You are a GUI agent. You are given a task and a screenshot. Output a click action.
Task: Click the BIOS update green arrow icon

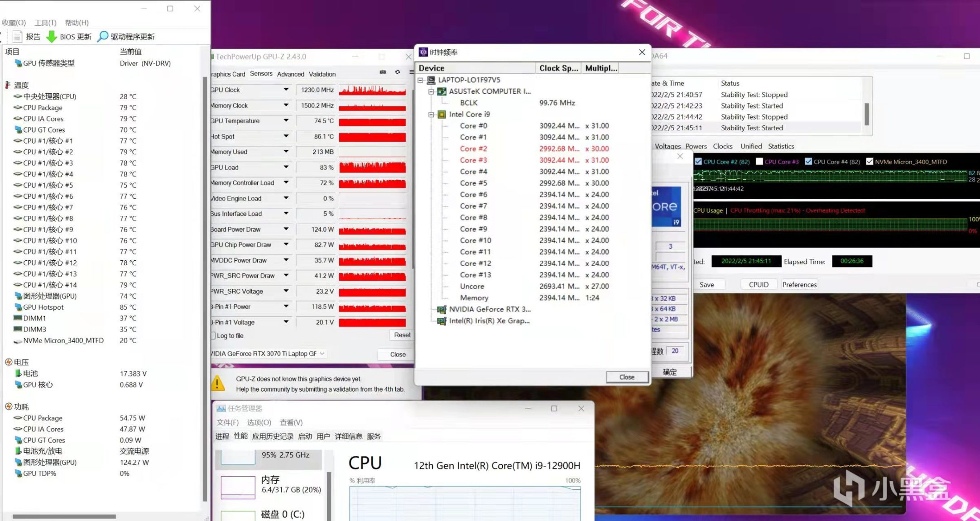(52, 37)
